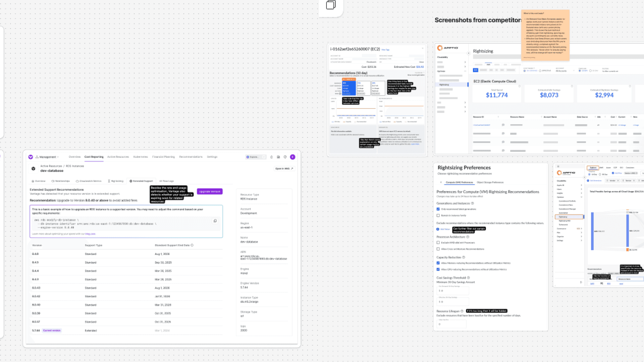Open the Management workspace dropdown
Screen dimensions: 644x362
click(x=48, y=157)
